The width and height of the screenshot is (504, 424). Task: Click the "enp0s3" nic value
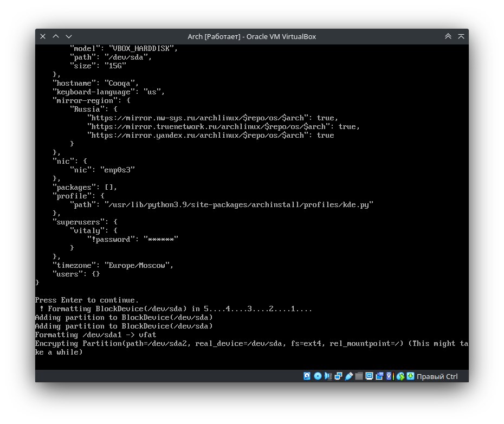[117, 170]
